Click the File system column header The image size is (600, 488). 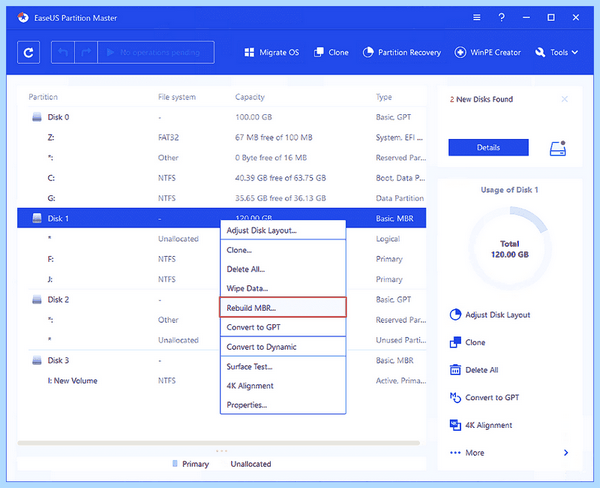click(x=177, y=97)
